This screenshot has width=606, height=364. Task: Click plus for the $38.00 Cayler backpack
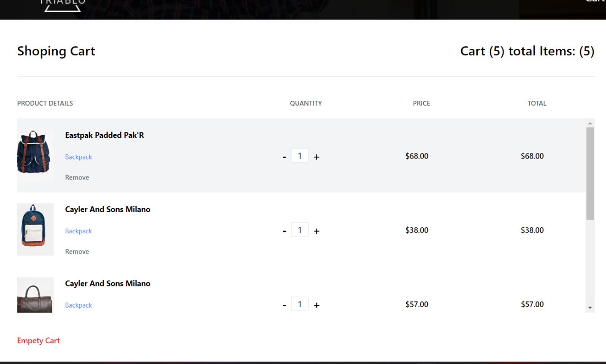[x=317, y=231]
